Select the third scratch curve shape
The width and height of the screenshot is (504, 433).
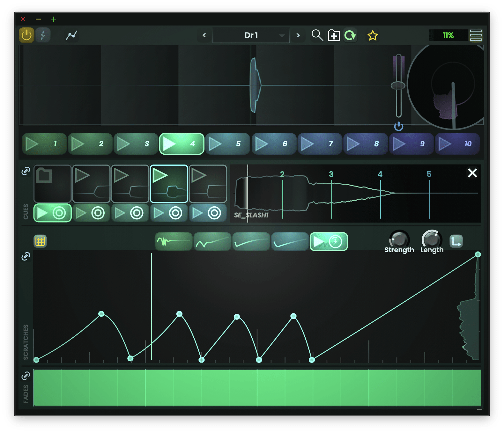[251, 242]
